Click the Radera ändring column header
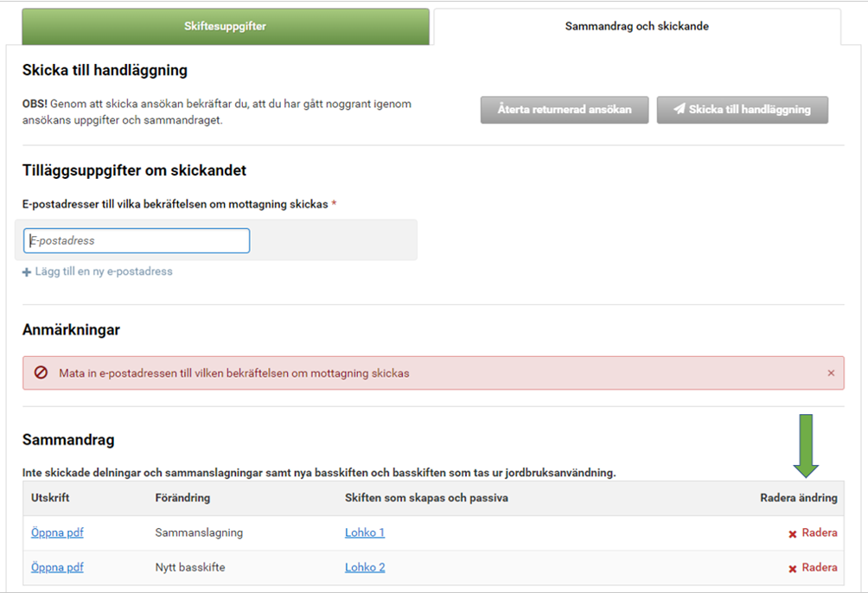Screen dimensions: 868x593 [x=798, y=498]
